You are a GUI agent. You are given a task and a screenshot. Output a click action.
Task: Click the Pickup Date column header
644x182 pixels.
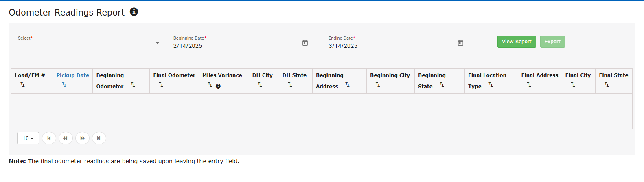[x=72, y=75]
